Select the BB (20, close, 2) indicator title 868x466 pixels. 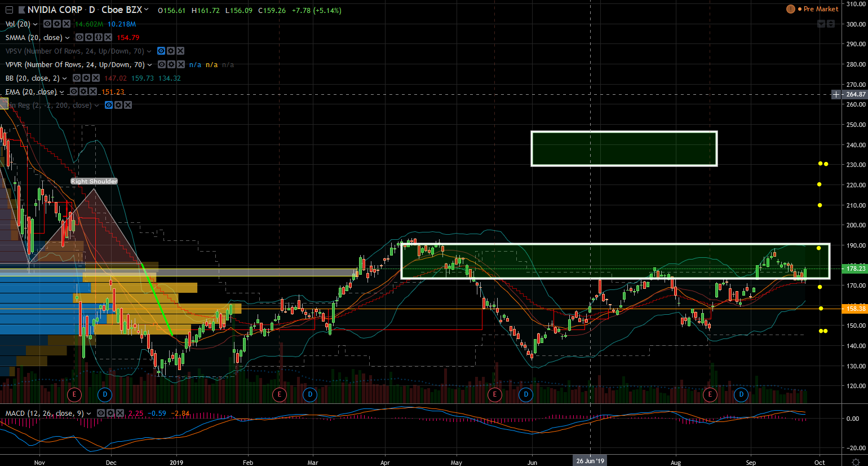pyautogui.click(x=33, y=78)
